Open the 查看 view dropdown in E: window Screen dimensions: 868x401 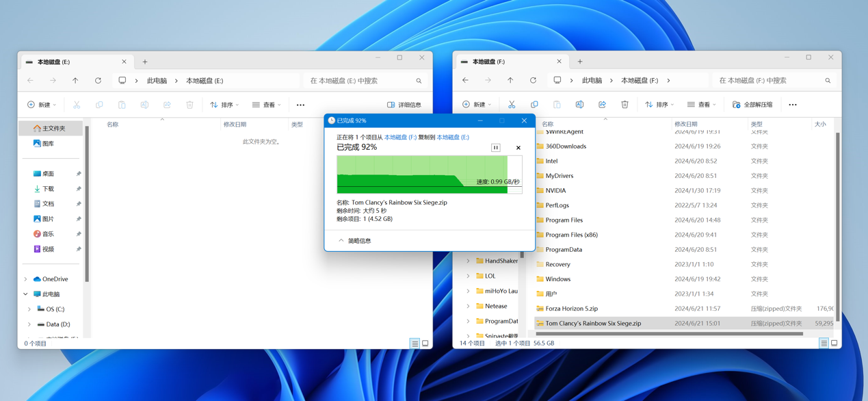267,105
